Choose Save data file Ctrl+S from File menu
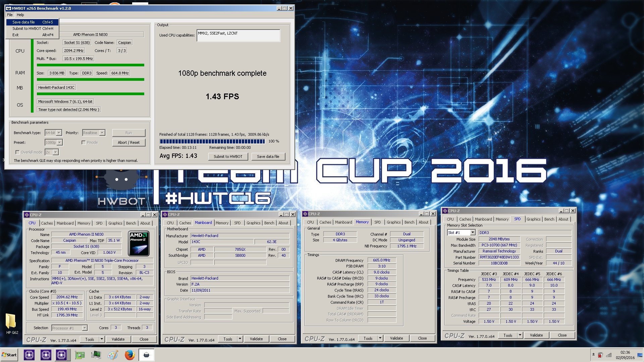 pos(33,22)
